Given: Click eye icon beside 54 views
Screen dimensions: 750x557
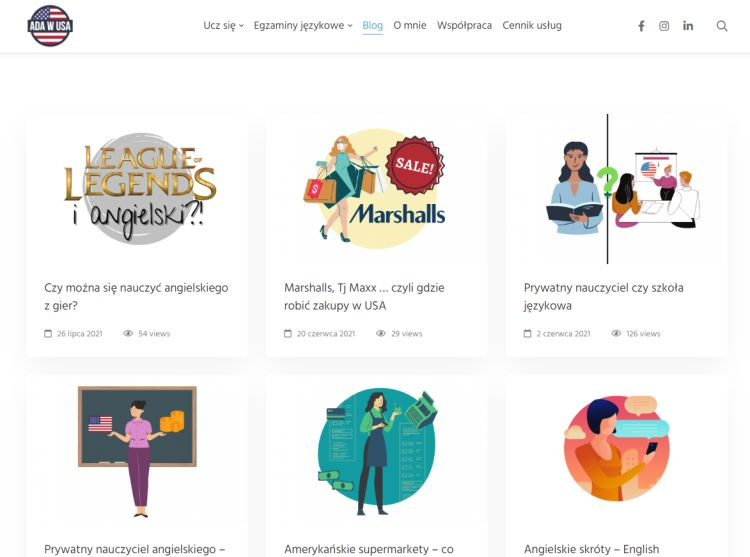Looking at the screenshot, I should click(x=128, y=333).
